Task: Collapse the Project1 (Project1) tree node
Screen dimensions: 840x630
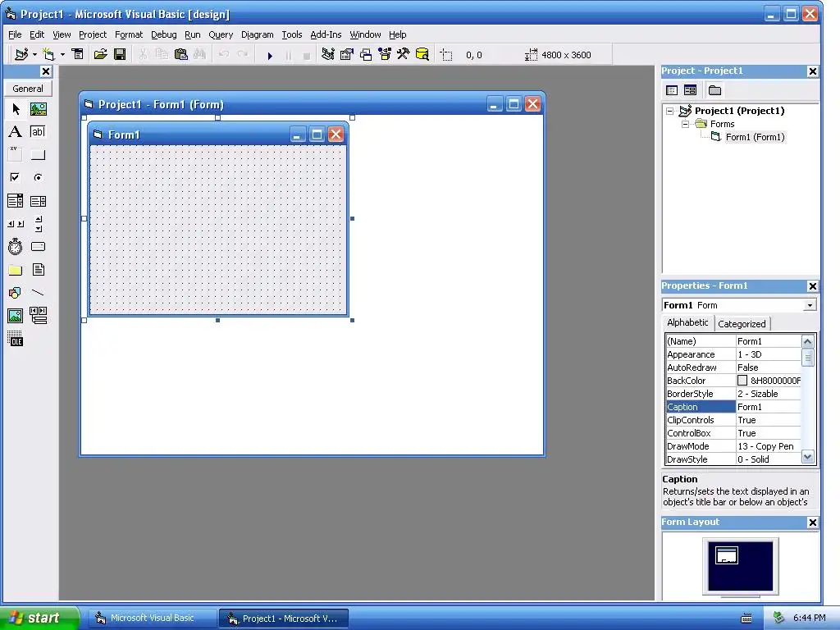Action: tap(669, 112)
